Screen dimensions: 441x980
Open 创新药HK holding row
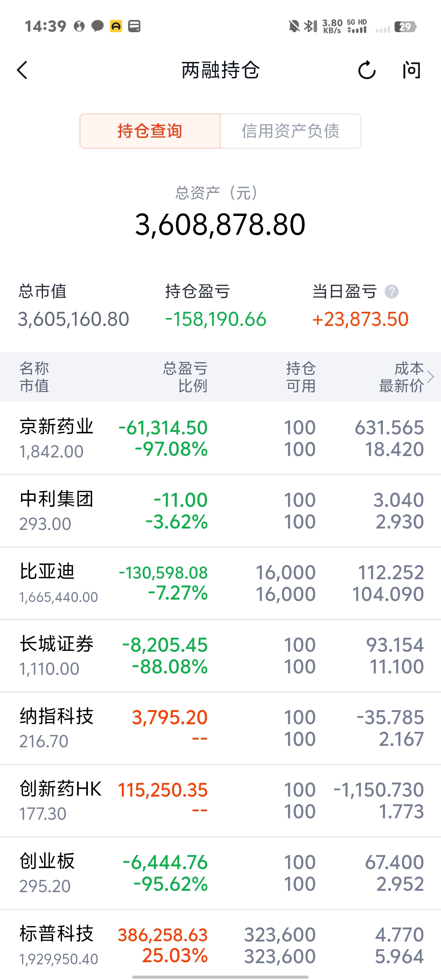[220, 800]
